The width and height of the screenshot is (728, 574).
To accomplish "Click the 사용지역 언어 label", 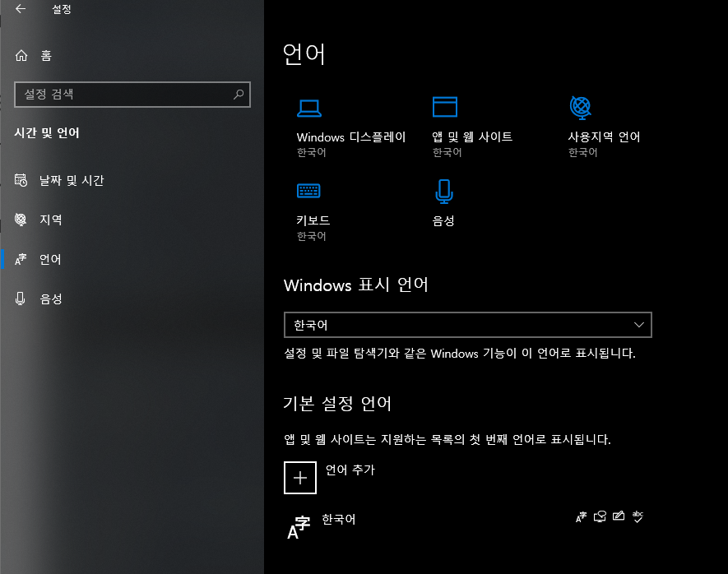I will (x=604, y=137).
